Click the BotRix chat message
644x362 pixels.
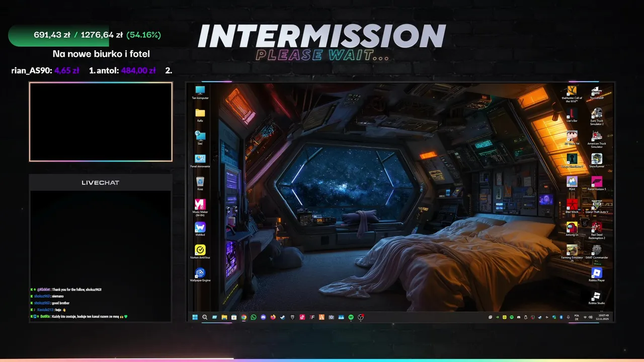tap(79, 317)
